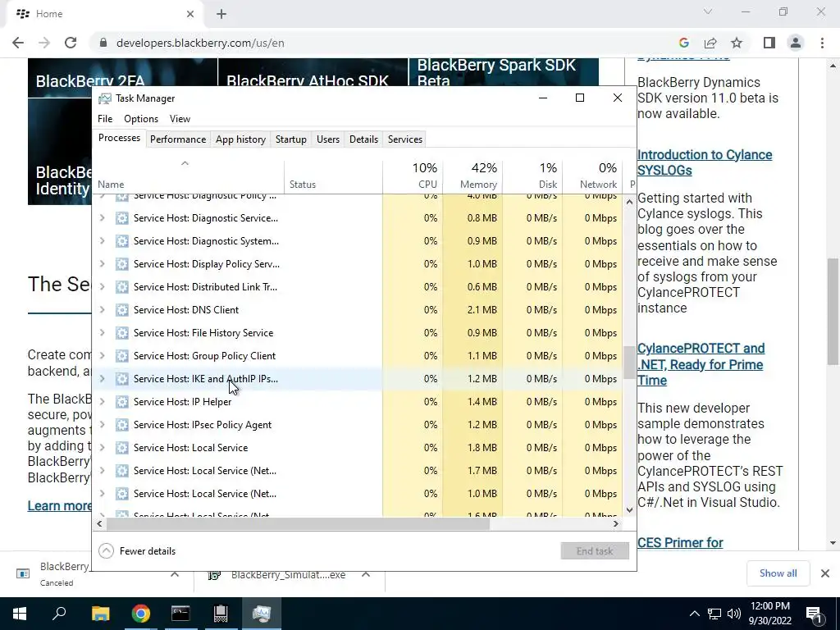Click Task Manager horizontal scroll right arrow
Screen dimensions: 840x630
[x=616, y=523]
